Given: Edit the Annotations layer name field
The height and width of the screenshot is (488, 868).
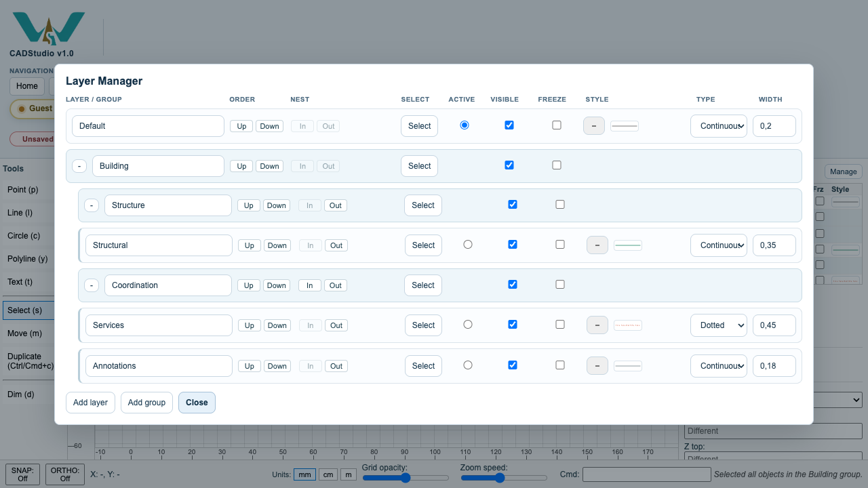Looking at the screenshot, I should pos(159,366).
